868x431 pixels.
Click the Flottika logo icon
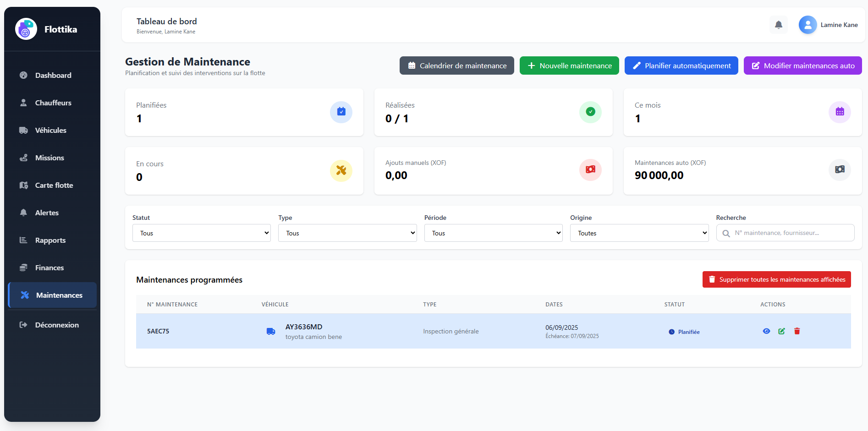coord(26,29)
